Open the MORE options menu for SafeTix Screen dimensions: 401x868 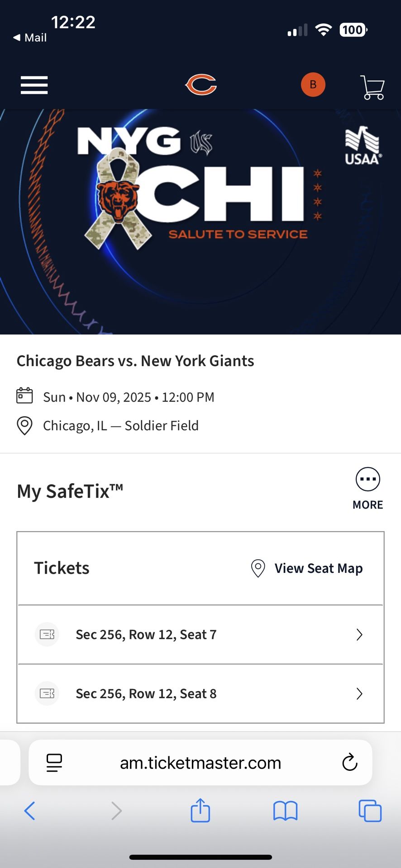tap(368, 479)
